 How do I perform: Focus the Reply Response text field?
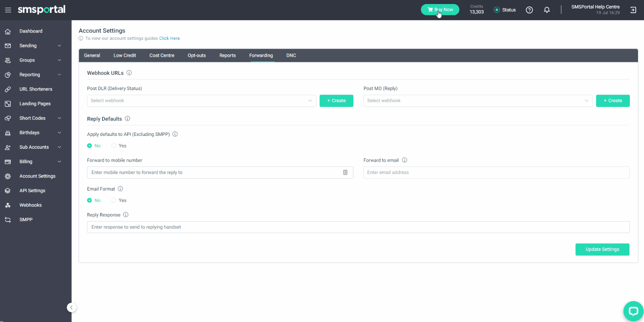(358, 227)
